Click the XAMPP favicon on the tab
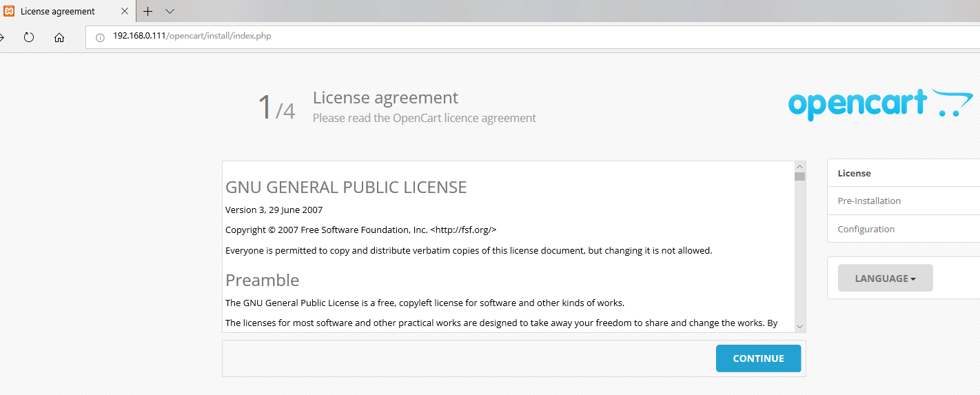This screenshot has width=980, height=395. [10, 11]
